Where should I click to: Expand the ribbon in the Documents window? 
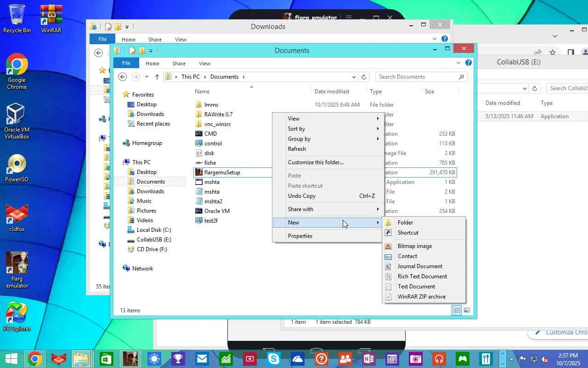[x=458, y=63]
